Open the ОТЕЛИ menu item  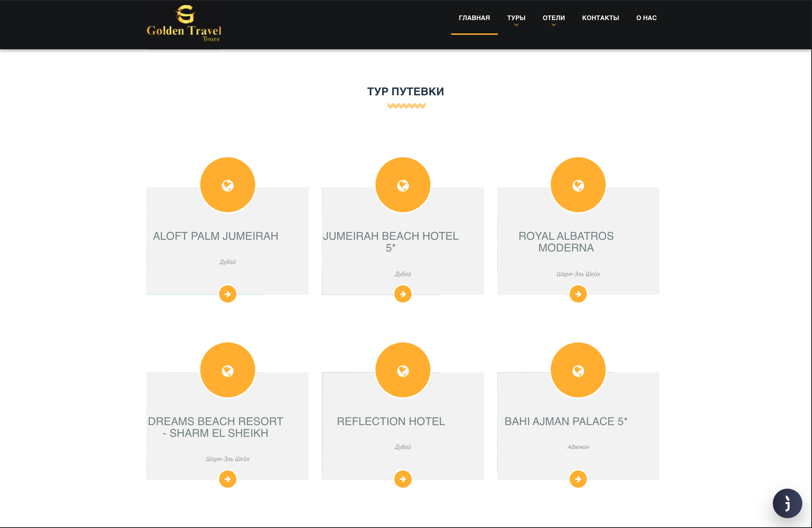click(554, 18)
